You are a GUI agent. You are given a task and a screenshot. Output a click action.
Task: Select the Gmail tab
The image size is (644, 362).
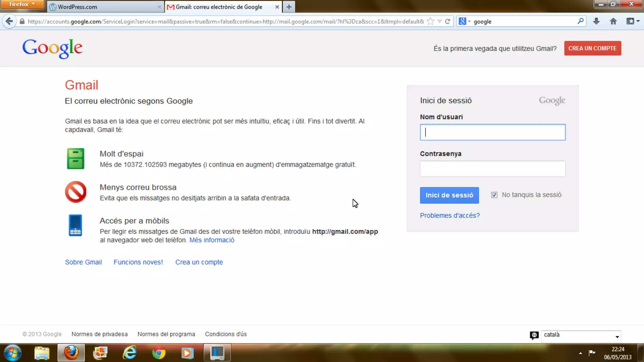pos(223,7)
